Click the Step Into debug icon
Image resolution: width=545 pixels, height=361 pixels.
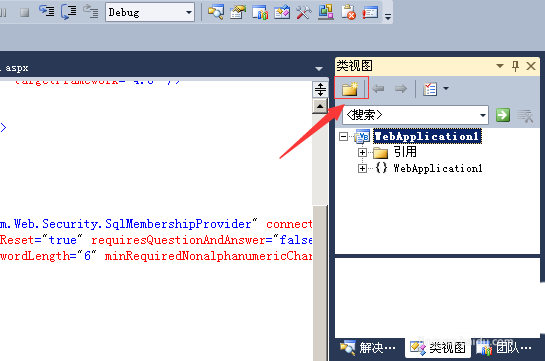pos(46,12)
